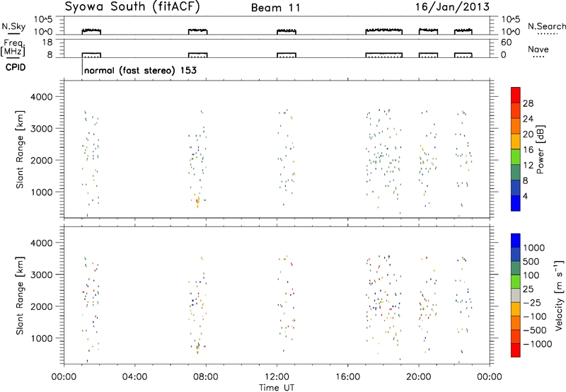The width and height of the screenshot is (566, 392).
Task: Click the bright blue Power segment below 4
Action: click(x=516, y=203)
